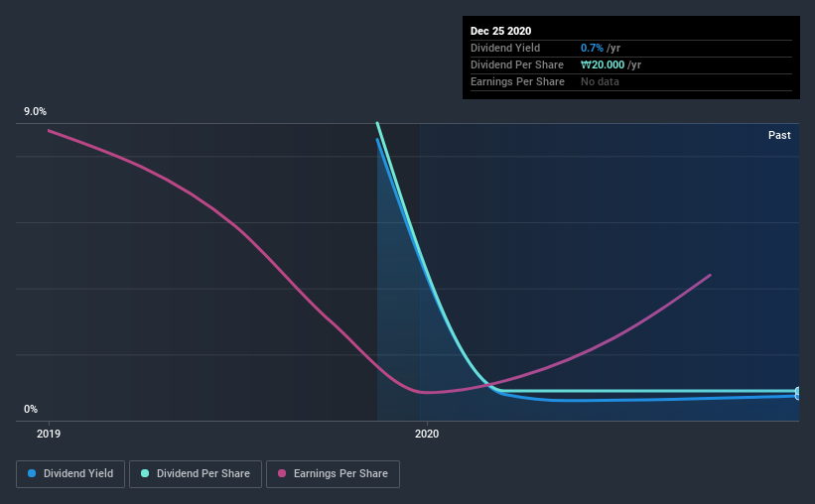Screen dimensions: 815x504
Task: Toggle the Dividend Yield legend button
Action: tap(70, 474)
